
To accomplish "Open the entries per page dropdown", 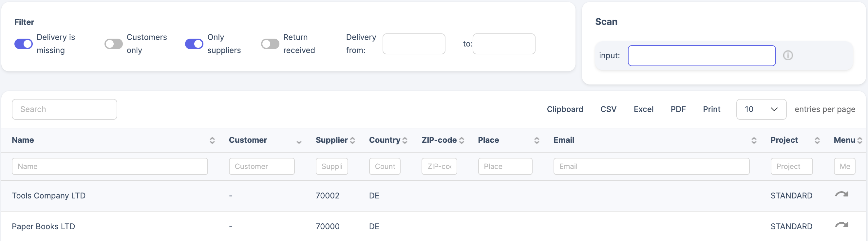I will pos(761,109).
